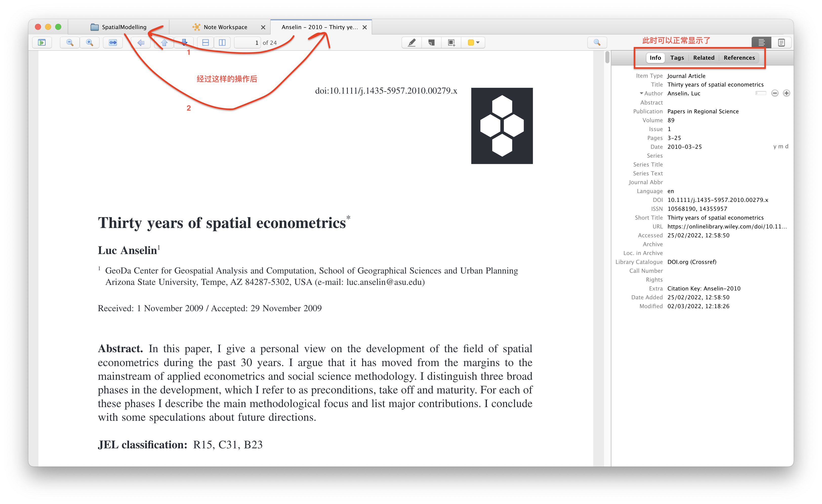
Task: Open the SpatialModelling library tab
Action: click(x=118, y=27)
